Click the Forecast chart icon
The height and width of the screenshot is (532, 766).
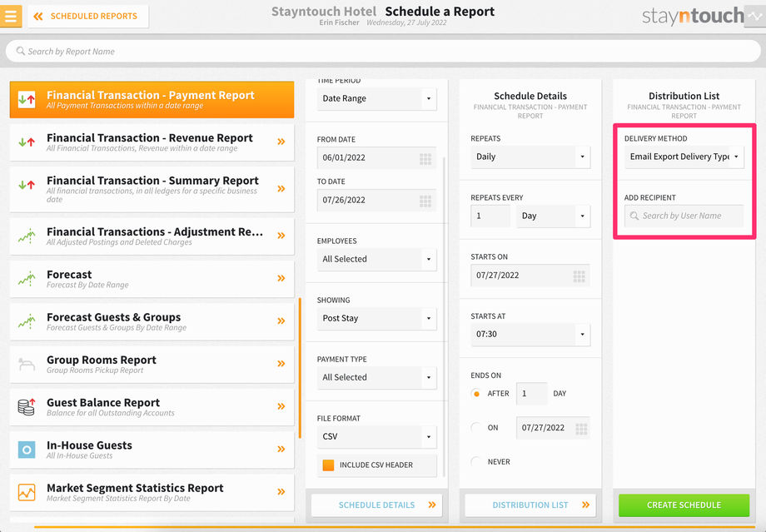point(27,278)
